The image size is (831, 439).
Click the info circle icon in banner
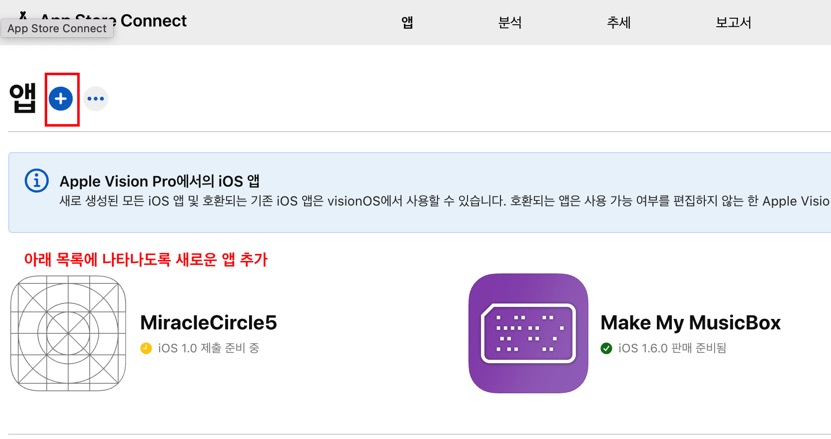point(37,181)
